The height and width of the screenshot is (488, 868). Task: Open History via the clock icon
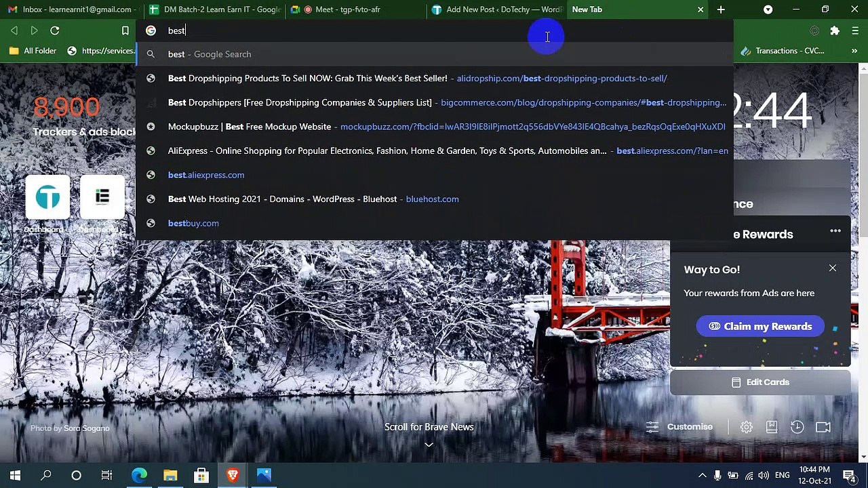(x=797, y=427)
